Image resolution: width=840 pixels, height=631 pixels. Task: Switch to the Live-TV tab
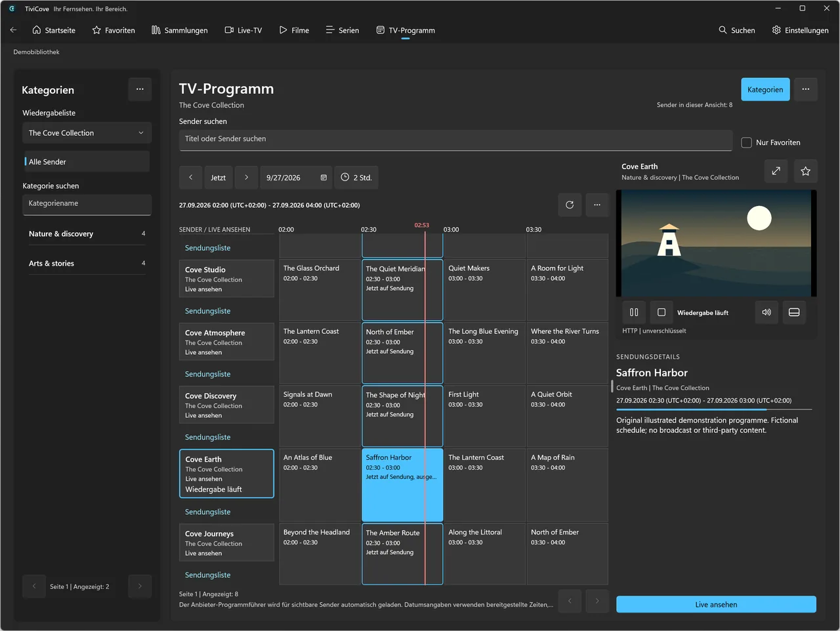243,30
